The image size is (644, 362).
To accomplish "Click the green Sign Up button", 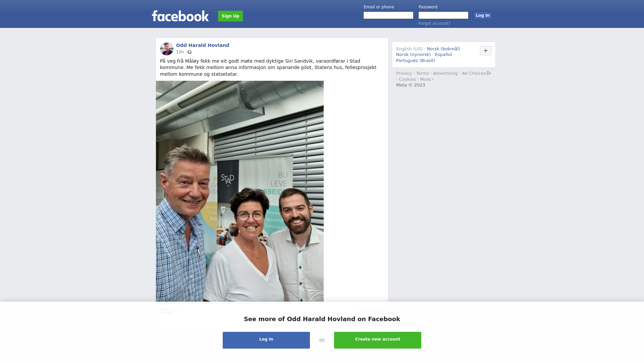I will coord(230,16).
